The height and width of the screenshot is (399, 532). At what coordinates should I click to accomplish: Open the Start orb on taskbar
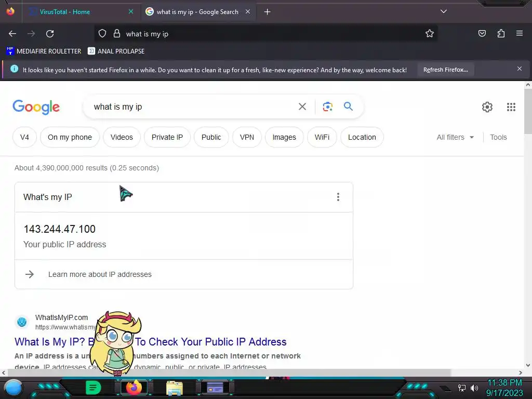point(14,388)
